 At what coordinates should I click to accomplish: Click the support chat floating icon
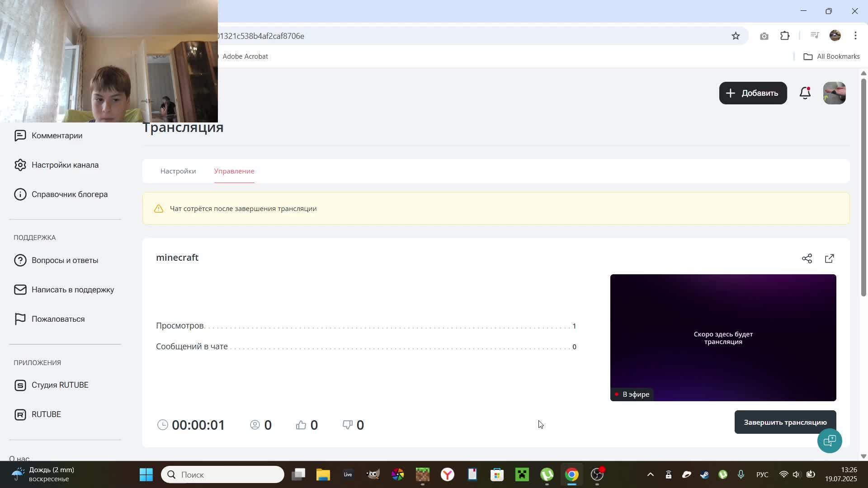click(830, 441)
